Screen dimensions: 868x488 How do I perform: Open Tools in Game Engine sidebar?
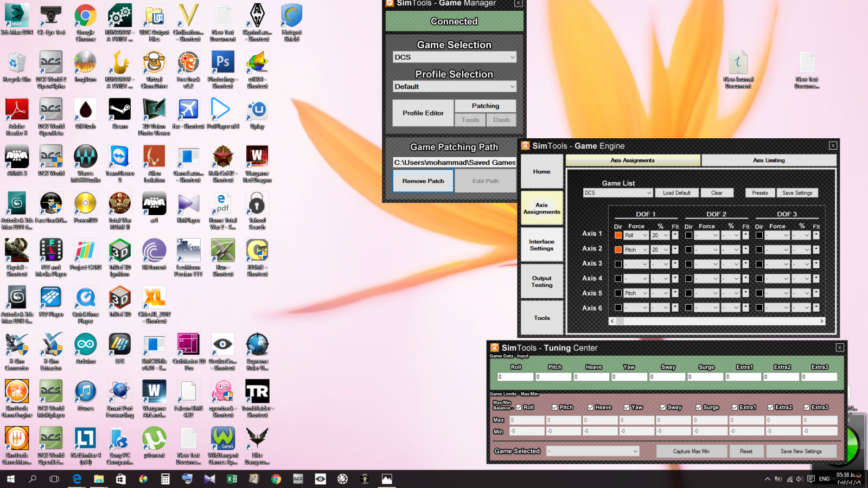pos(541,318)
